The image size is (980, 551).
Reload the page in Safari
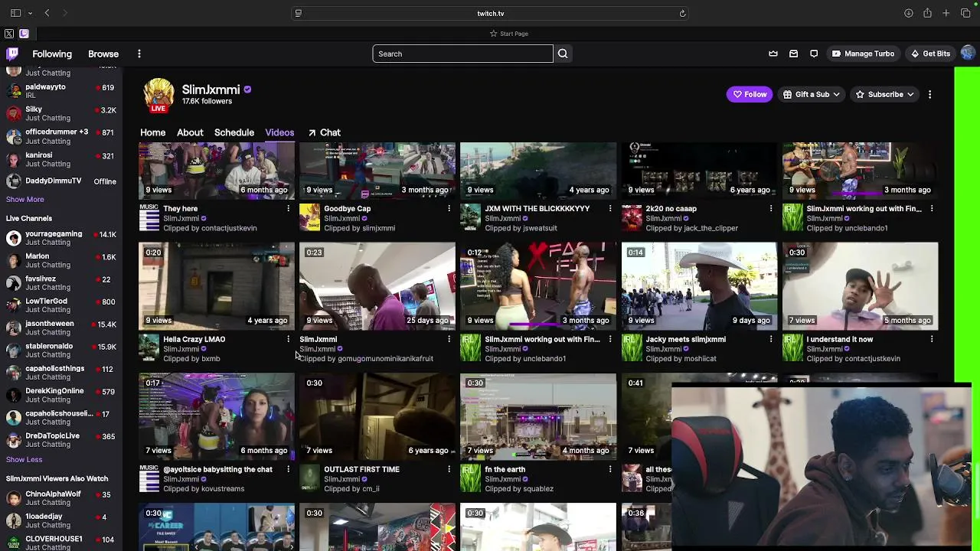[682, 13]
